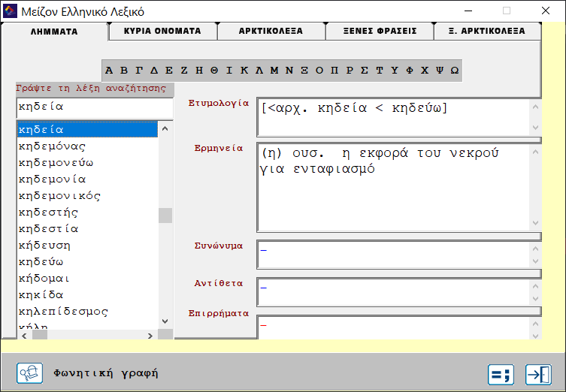Select κηκίδα in the word list
The width and height of the screenshot is (566, 392).
coord(87,295)
